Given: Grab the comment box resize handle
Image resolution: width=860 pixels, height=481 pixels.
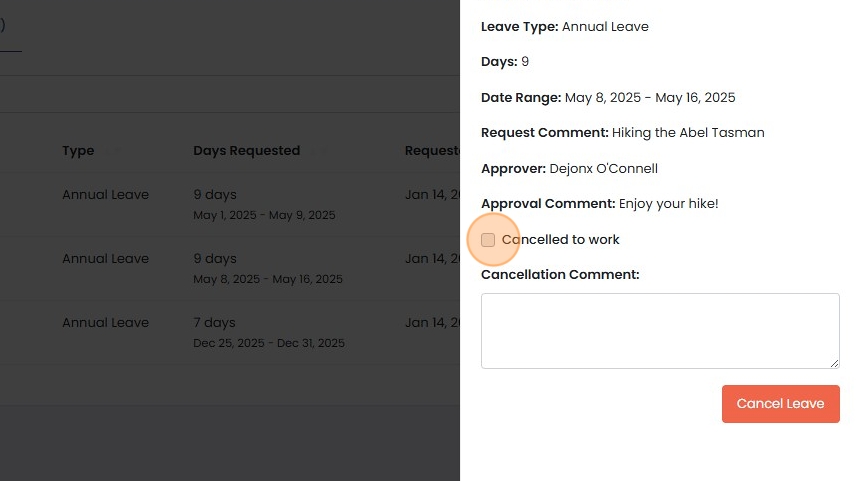Looking at the screenshot, I should tap(834, 363).
